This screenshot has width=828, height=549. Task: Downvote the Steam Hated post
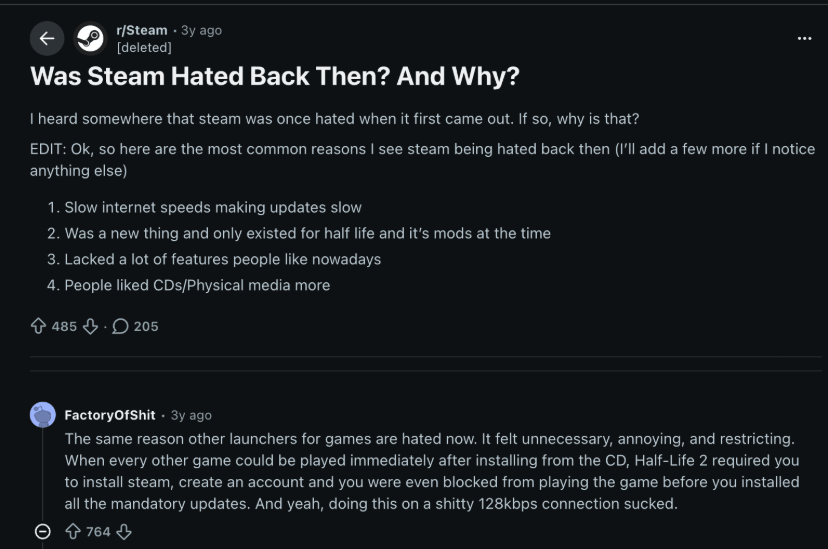pyautogui.click(x=90, y=326)
